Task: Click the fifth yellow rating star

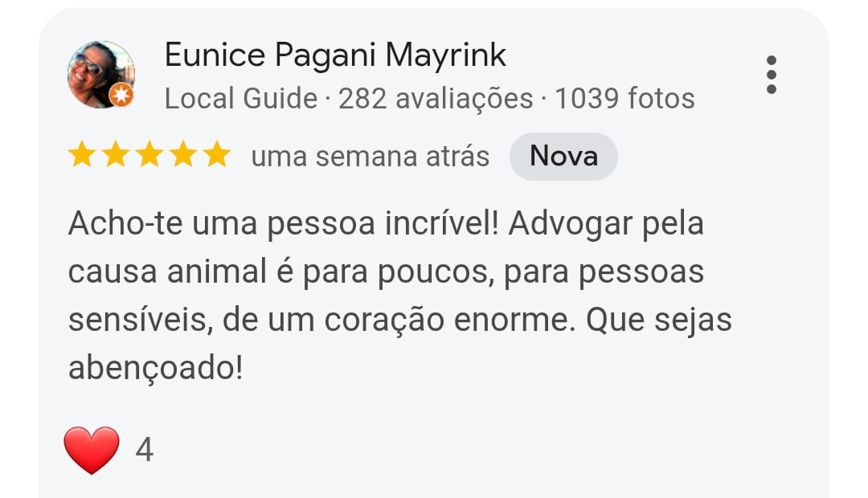Action: (x=217, y=154)
